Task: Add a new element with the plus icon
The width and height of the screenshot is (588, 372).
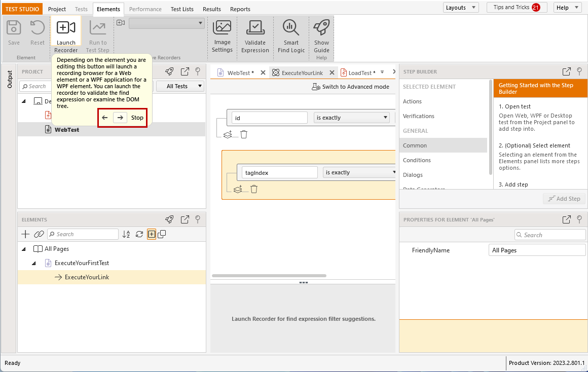Action: (25, 234)
